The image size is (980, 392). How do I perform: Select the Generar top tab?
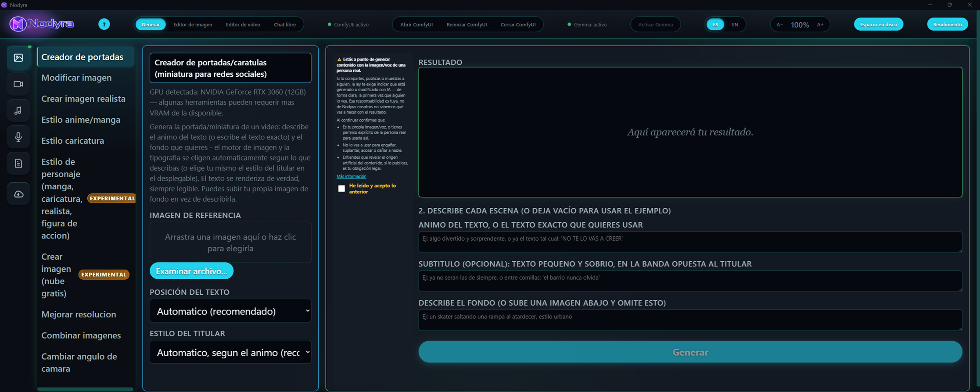pos(151,25)
